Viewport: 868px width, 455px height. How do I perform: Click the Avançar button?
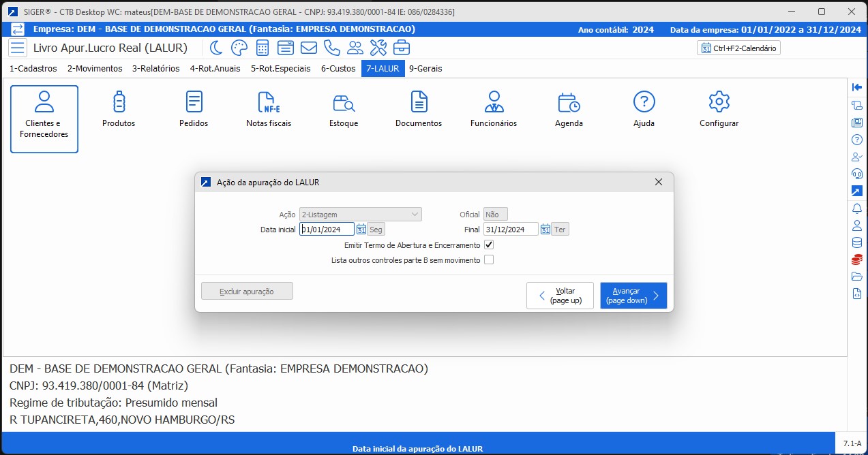pyautogui.click(x=633, y=296)
